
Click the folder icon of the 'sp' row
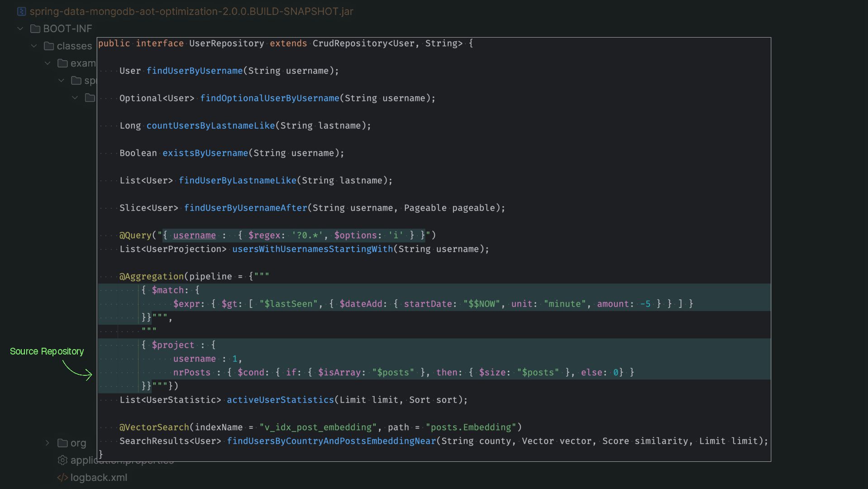(x=76, y=81)
